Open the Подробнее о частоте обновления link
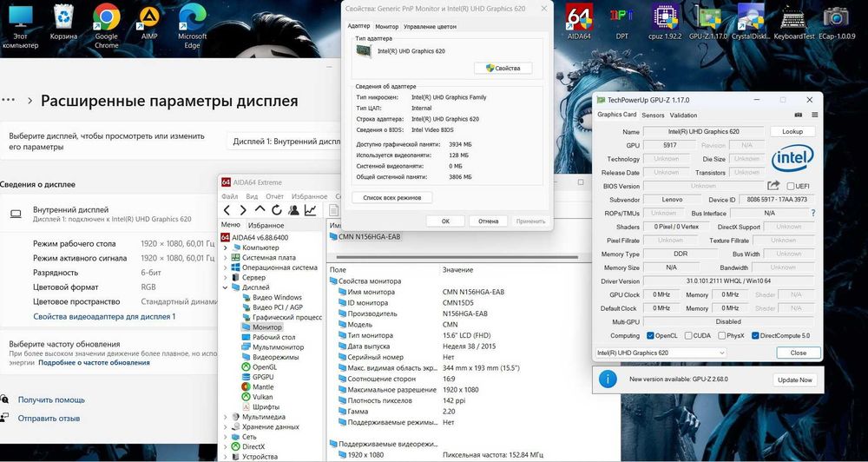The image size is (868, 462). click(x=94, y=362)
